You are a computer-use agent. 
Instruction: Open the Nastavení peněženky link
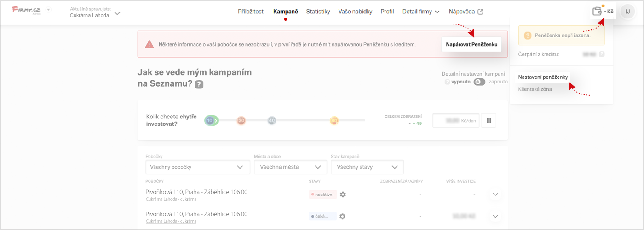click(x=543, y=77)
